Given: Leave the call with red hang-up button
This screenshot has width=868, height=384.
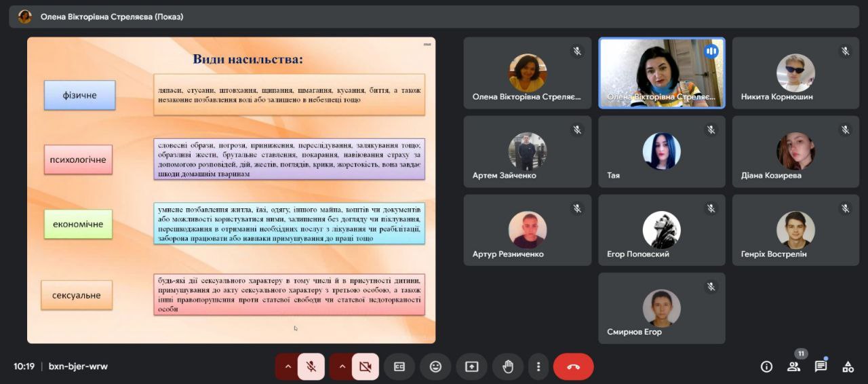Looking at the screenshot, I should point(573,366).
